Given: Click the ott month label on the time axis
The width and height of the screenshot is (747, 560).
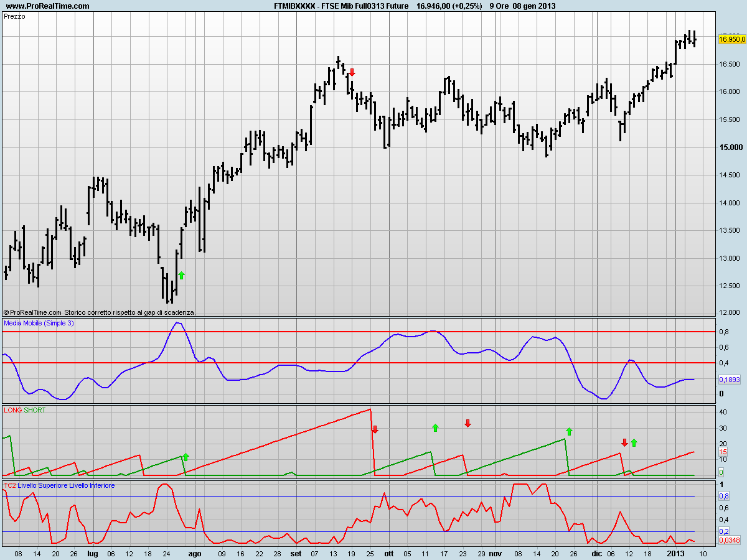Looking at the screenshot, I should click(389, 553).
